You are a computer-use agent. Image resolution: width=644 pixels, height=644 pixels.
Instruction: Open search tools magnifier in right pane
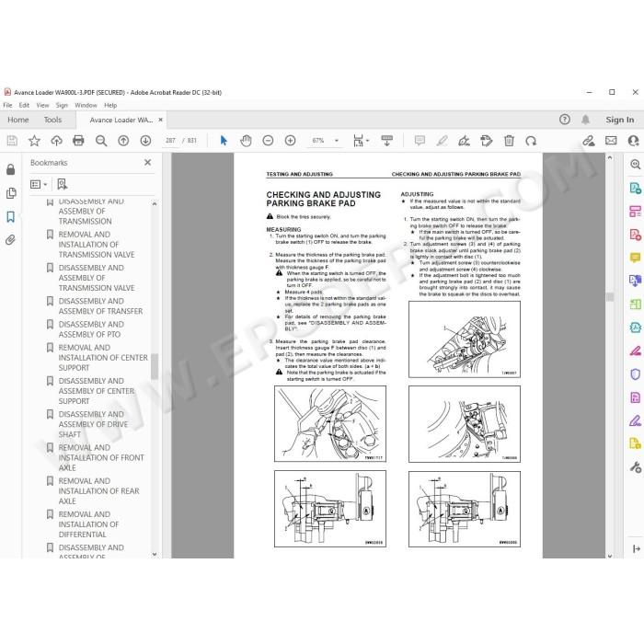635,165
